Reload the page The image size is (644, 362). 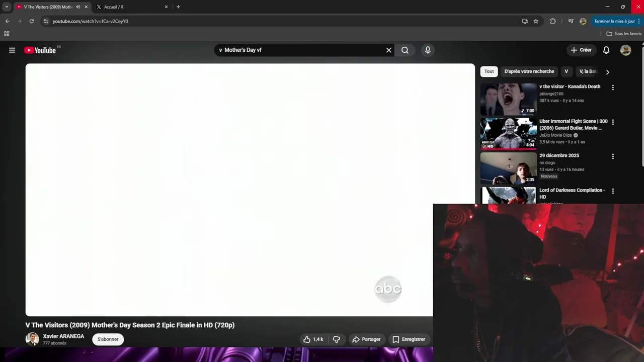[31, 21]
